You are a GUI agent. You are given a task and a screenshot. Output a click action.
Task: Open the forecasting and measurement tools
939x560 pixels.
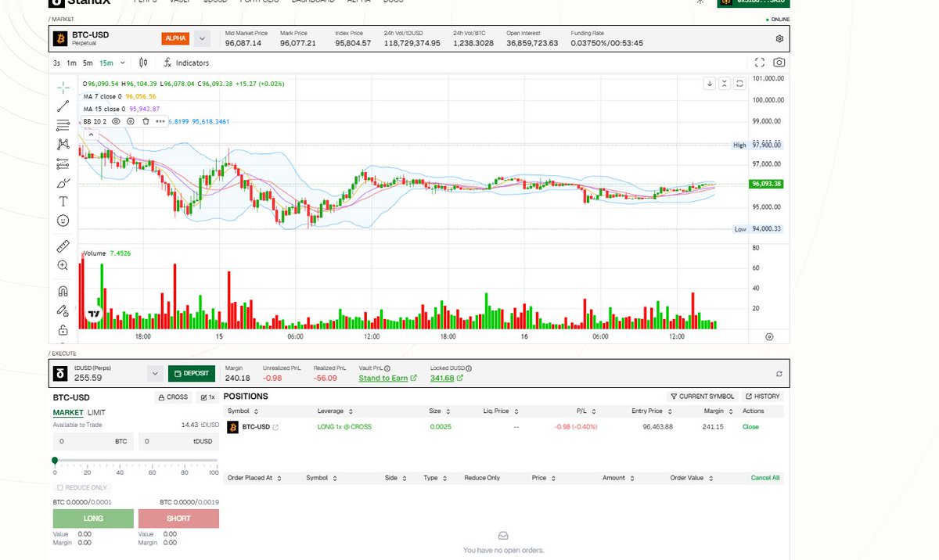[x=63, y=163]
